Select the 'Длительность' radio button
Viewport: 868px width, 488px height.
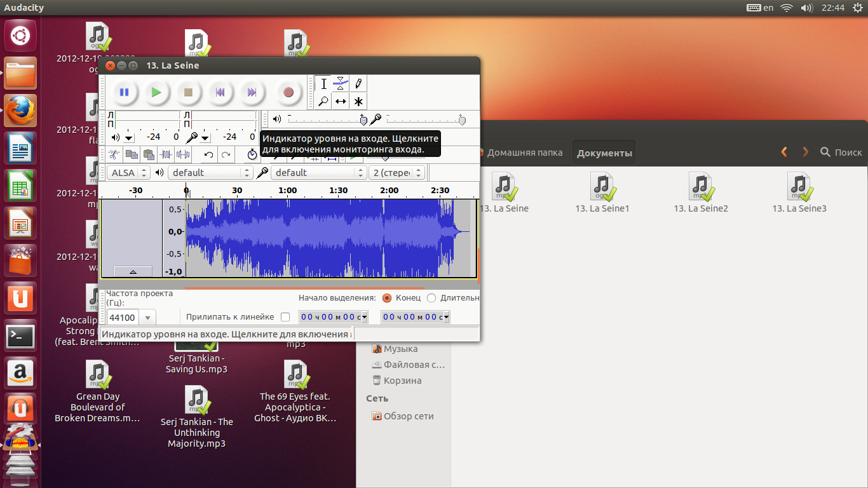[431, 297]
